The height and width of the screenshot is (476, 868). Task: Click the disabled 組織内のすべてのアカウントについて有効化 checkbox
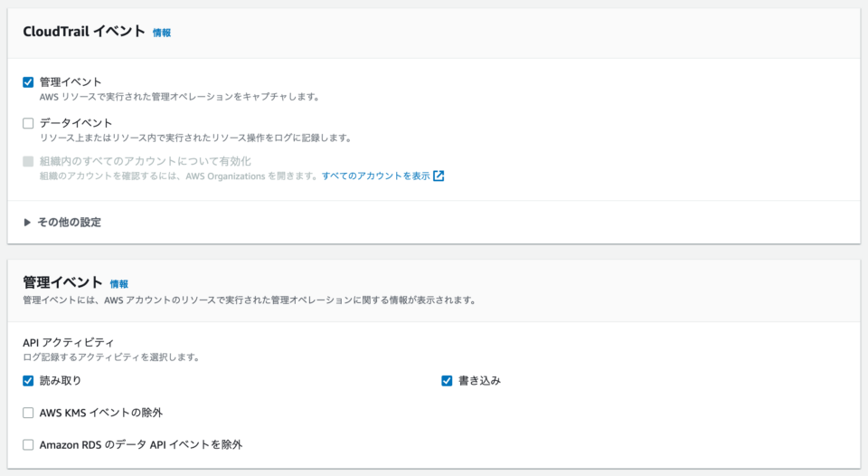(28, 161)
